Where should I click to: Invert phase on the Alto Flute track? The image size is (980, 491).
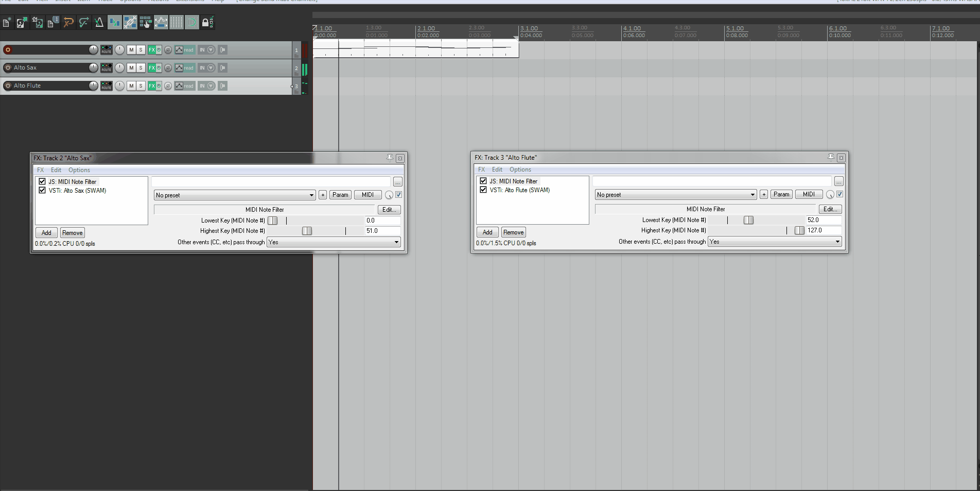168,86
